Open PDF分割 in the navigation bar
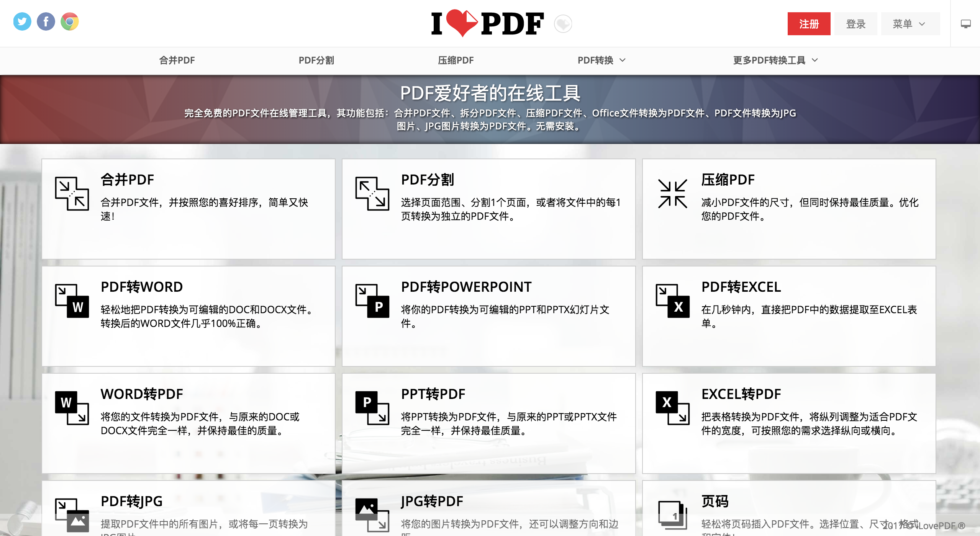The image size is (980, 536). point(316,60)
